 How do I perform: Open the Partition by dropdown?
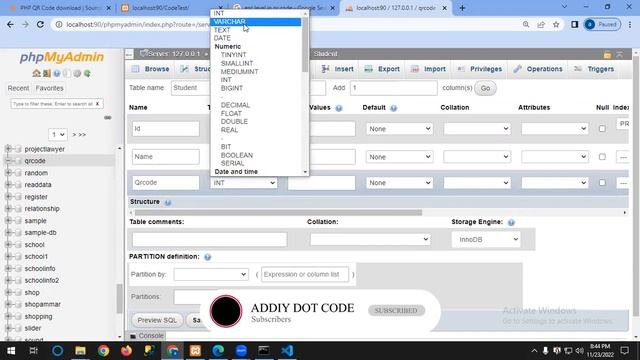tap(211, 274)
